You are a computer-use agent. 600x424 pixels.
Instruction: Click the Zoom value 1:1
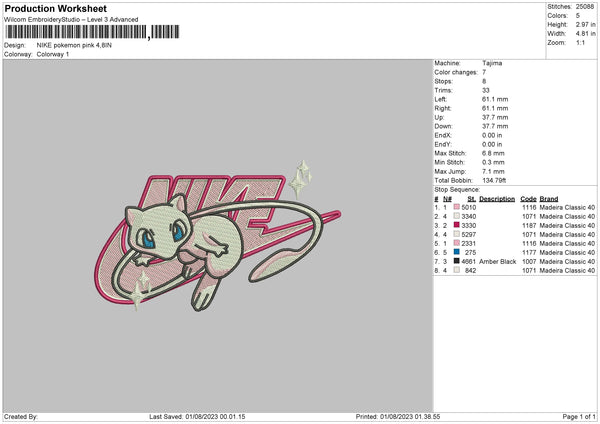580,42
